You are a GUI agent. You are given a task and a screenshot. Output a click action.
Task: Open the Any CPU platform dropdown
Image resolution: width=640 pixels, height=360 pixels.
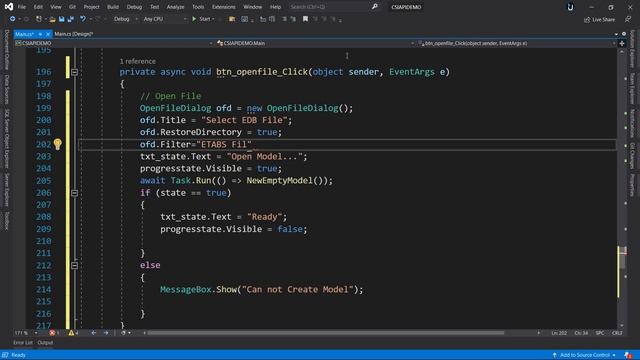[x=164, y=19]
